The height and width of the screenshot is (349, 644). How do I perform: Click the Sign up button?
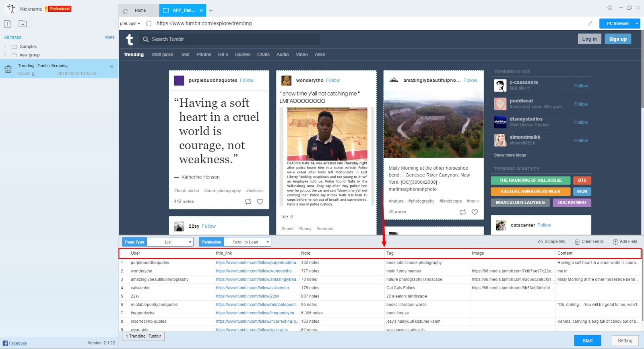[x=618, y=39]
